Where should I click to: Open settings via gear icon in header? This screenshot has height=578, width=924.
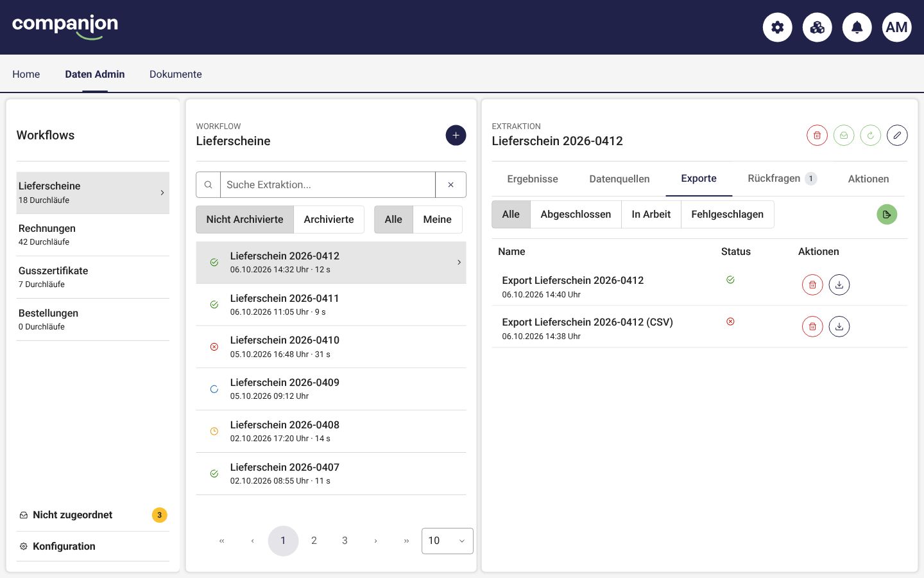[x=777, y=27]
